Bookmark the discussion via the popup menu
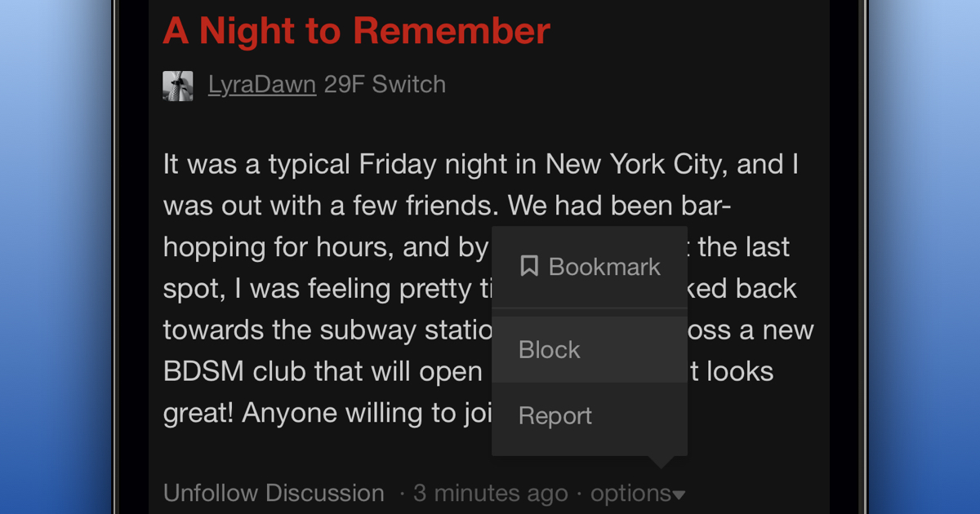Viewport: 980px width, 514px height. coord(590,266)
